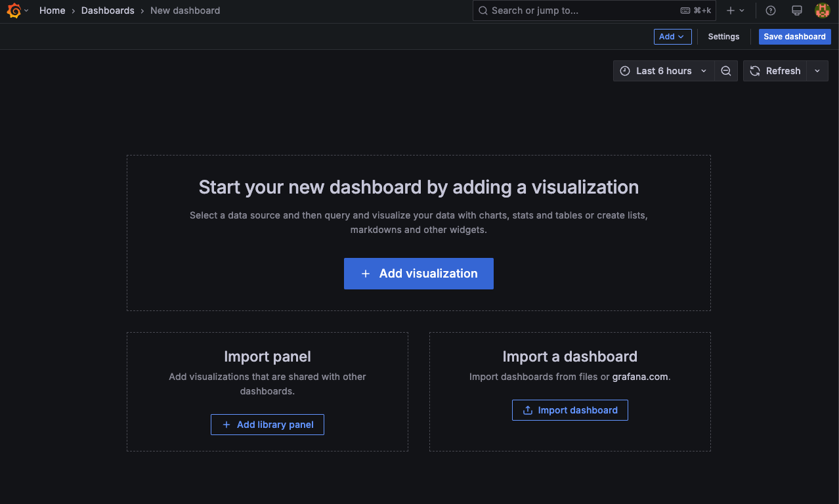Click Add library panel
The width and height of the screenshot is (839, 504).
(x=267, y=425)
